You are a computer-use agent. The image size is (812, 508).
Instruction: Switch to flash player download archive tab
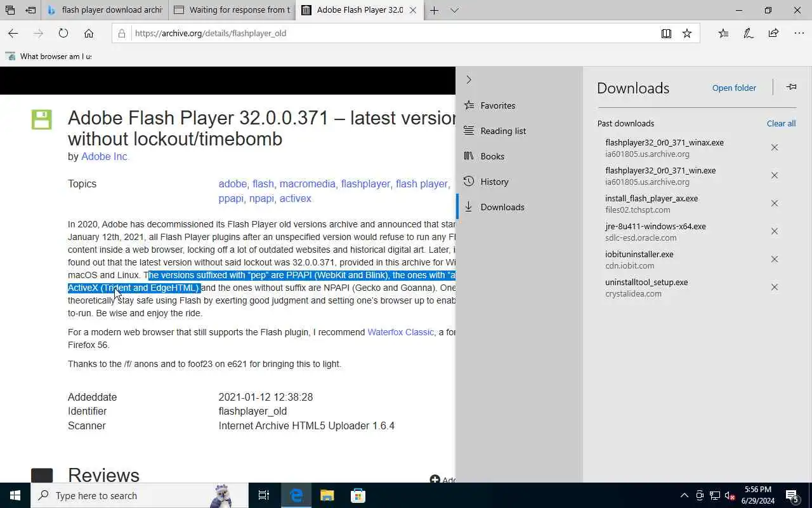105,10
